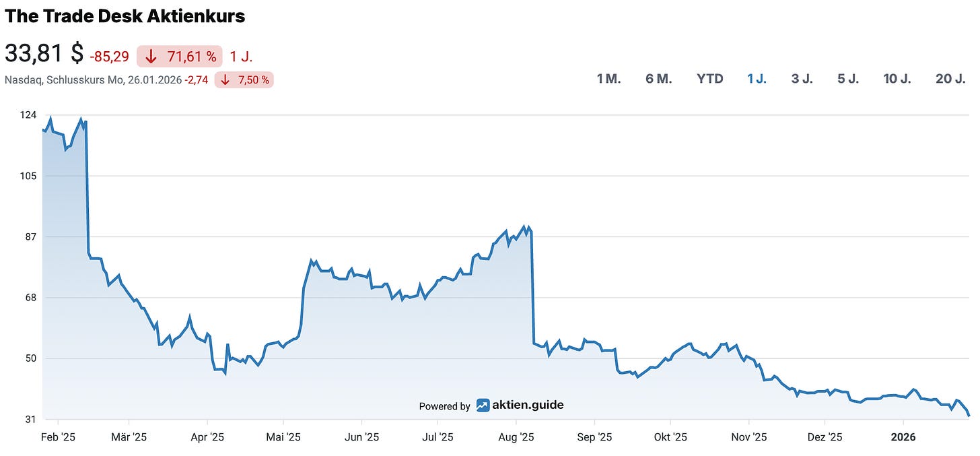Click the Feb '25 axis label
Image resolution: width=980 pixels, height=456 pixels.
[x=59, y=437]
